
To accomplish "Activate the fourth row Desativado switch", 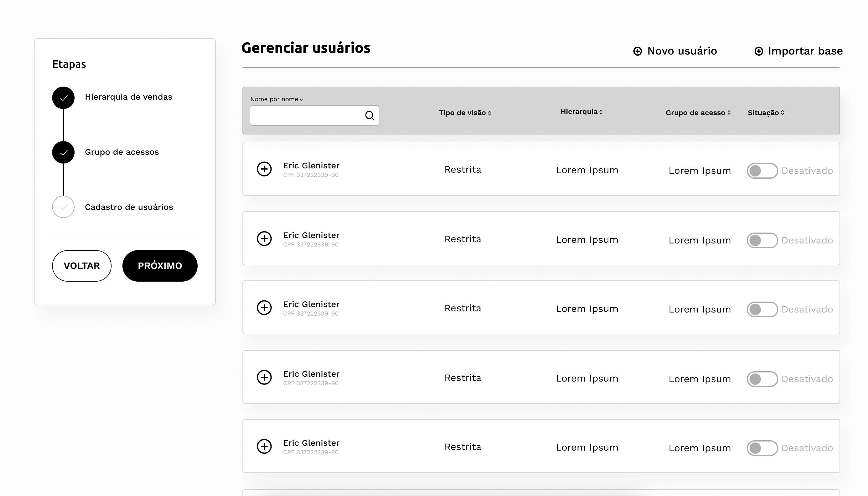I will [x=762, y=379].
